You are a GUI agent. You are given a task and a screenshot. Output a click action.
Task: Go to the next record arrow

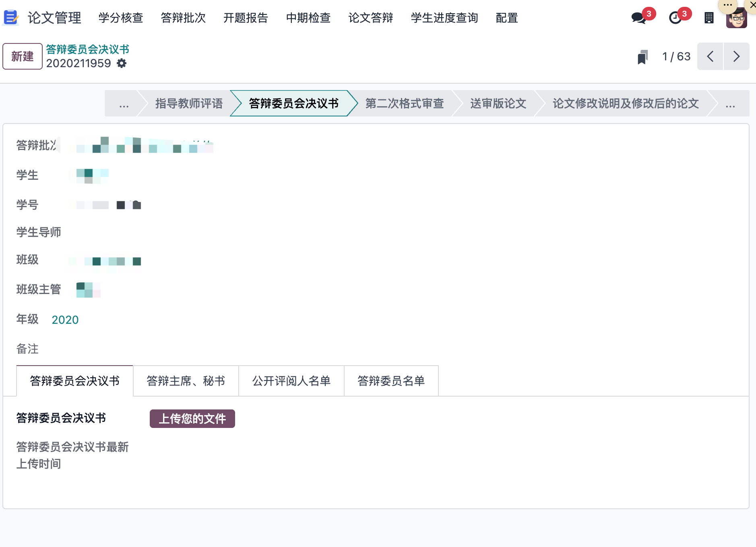click(x=736, y=57)
